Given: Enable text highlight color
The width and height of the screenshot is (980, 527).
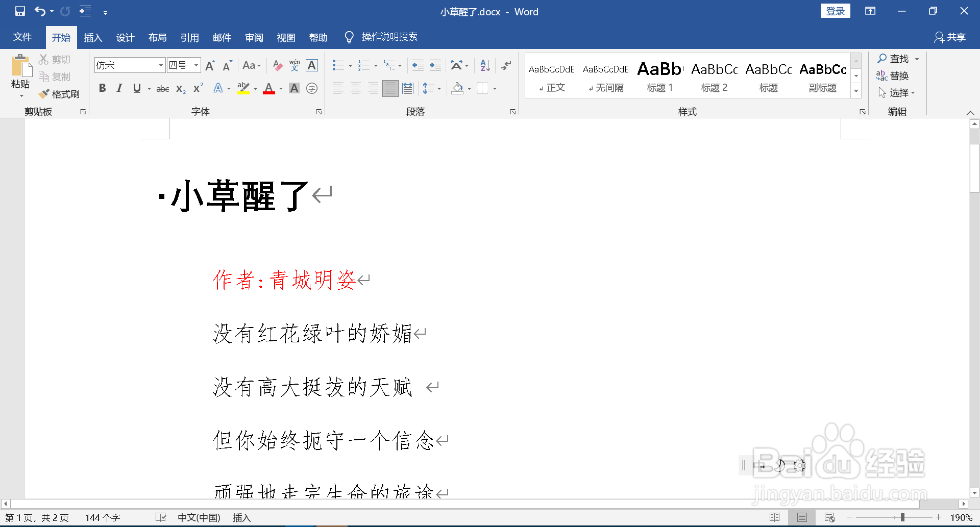Looking at the screenshot, I should click(x=243, y=88).
